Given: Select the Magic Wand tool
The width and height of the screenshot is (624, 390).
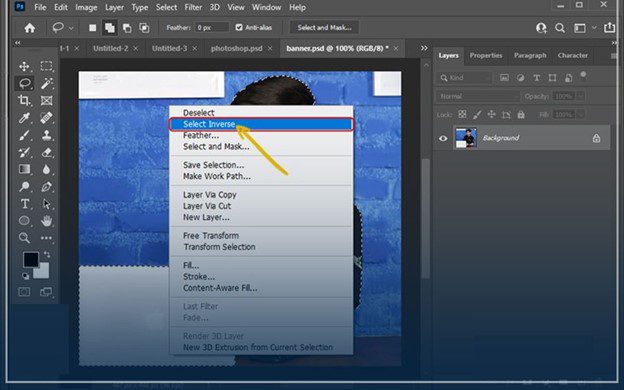Looking at the screenshot, I should pos(46,84).
